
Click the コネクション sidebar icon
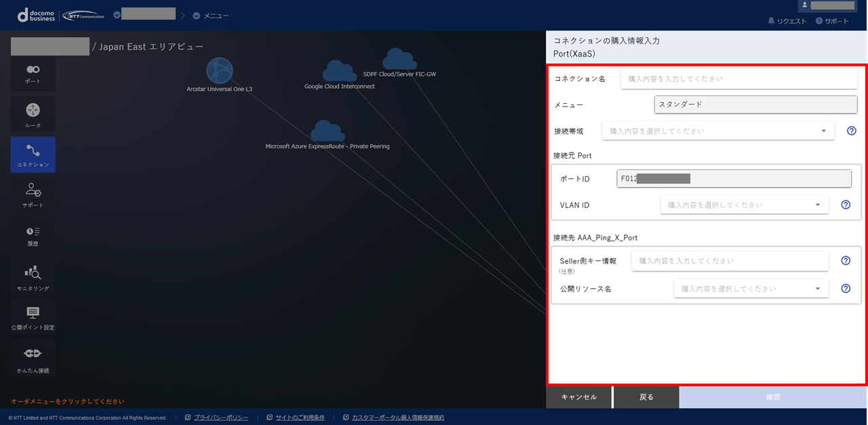point(33,154)
